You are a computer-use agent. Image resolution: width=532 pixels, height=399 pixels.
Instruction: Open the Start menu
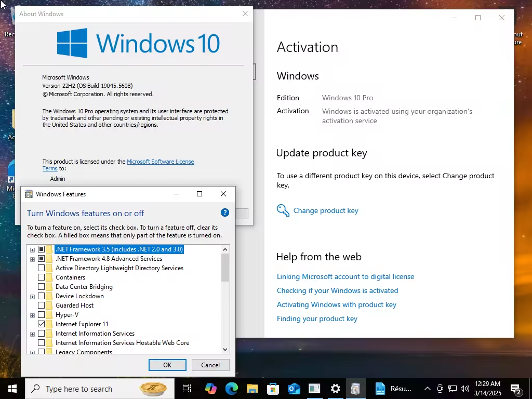[x=12, y=389]
